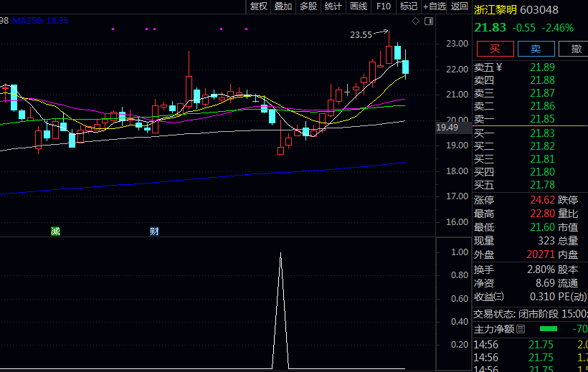The width and height of the screenshot is (588, 372).
Task: Open the 叠加 overlay menu
Action: coord(283,6)
